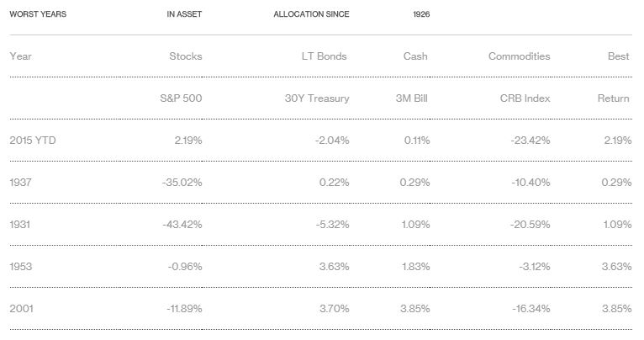Select the LT Bonds column header
Viewport: 644px width, 340px height.
tap(324, 56)
